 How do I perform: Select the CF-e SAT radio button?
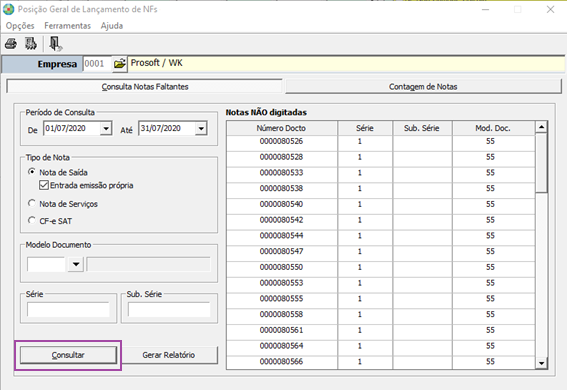32,220
